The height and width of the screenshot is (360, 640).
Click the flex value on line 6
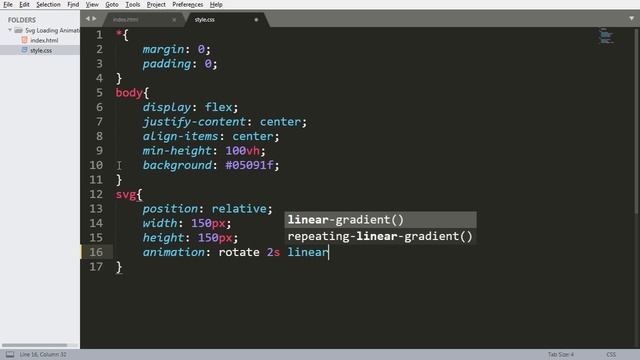tap(218, 107)
